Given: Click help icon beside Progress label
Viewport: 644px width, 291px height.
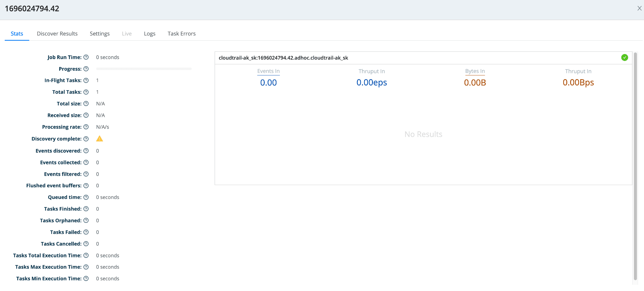Looking at the screenshot, I should tap(86, 69).
